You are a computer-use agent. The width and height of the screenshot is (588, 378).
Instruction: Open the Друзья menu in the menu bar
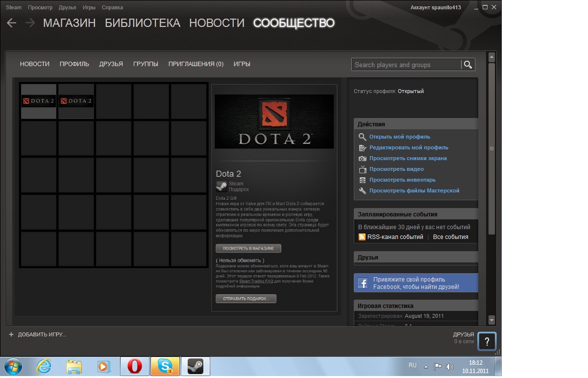67,7
